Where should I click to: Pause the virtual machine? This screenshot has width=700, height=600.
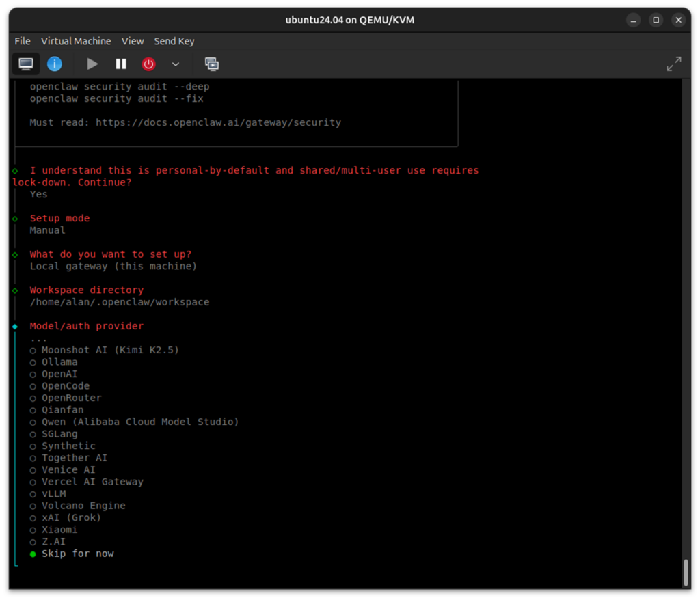click(x=121, y=64)
